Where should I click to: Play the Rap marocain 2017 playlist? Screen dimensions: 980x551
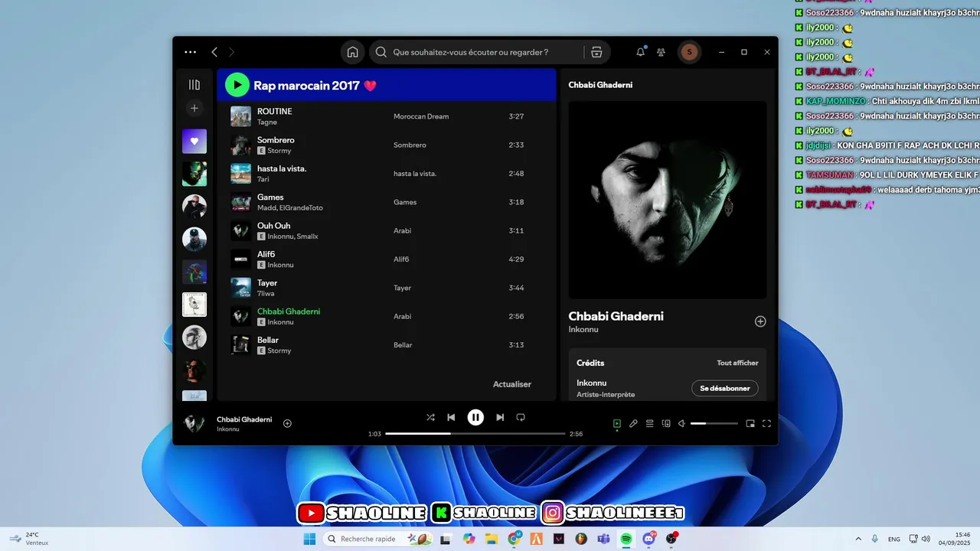[x=237, y=85]
